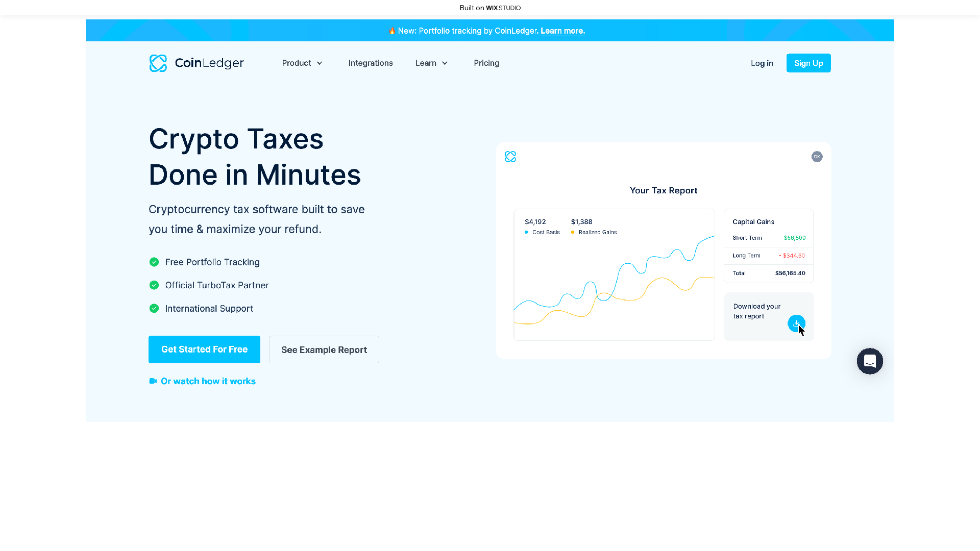Image resolution: width=980 pixels, height=551 pixels.
Task: Click the $1,388 realized gains value
Action: click(x=582, y=222)
